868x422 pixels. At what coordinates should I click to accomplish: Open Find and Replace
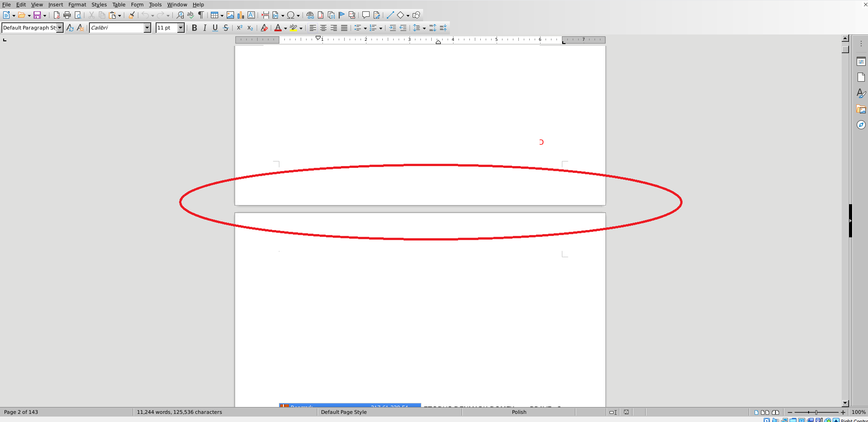pos(180,15)
